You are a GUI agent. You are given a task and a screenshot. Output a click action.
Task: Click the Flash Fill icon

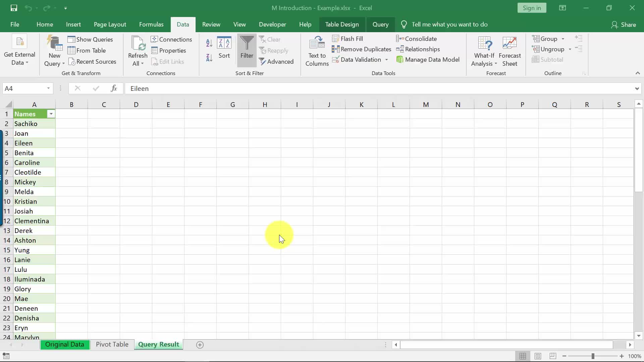(336, 39)
